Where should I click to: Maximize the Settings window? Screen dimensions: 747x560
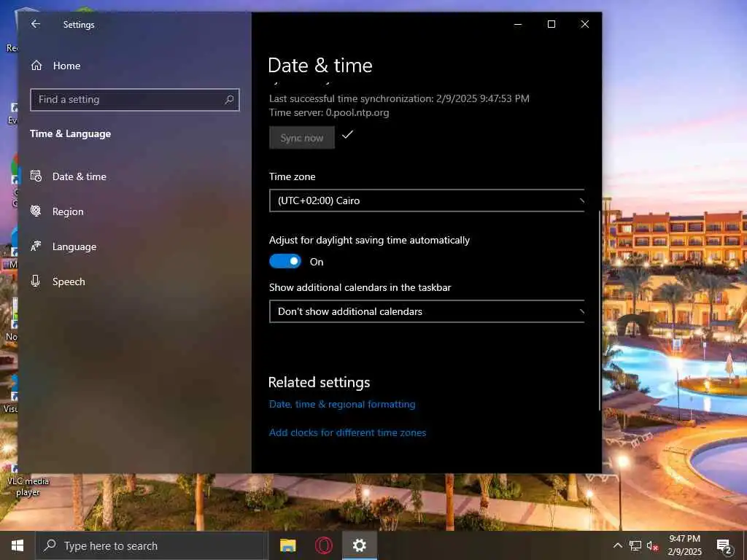point(551,24)
